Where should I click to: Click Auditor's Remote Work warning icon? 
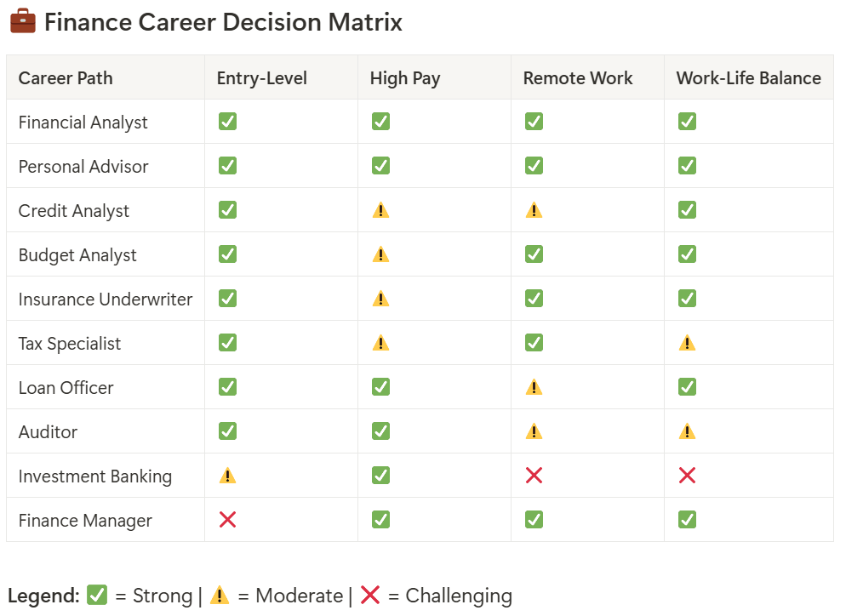pyautogui.click(x=534, y=431)
